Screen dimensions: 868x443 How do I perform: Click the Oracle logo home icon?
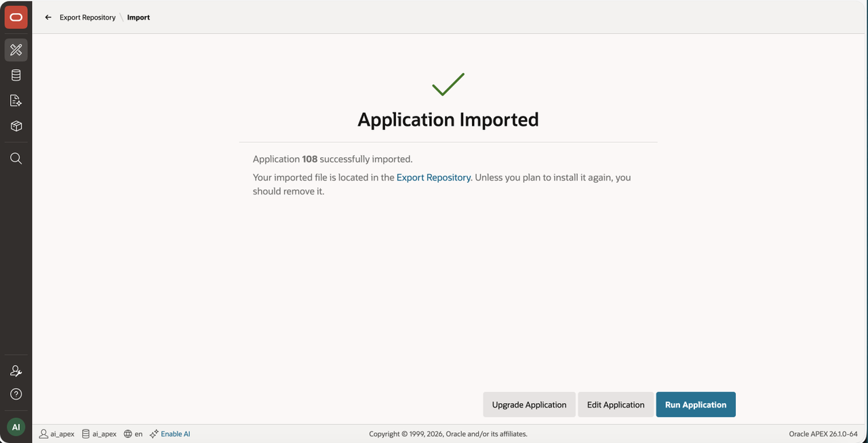(x=16, y=17)
